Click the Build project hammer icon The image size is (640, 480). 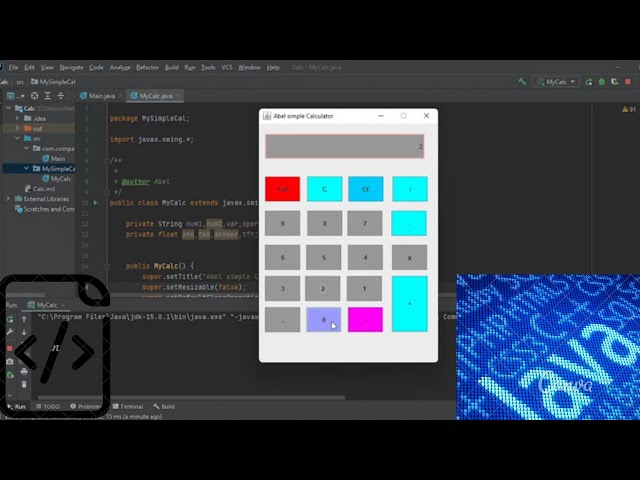[x=522, y=82]
